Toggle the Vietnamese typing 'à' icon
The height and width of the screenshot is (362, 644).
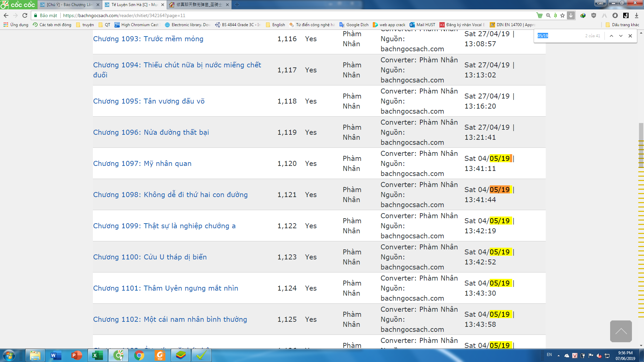[555, 15]
